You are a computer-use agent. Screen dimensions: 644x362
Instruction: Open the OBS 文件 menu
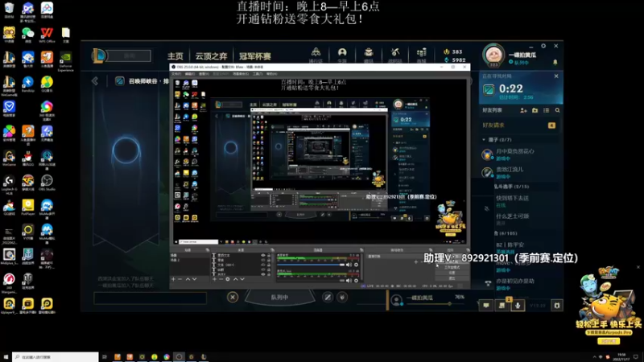[x=175, y=74]
